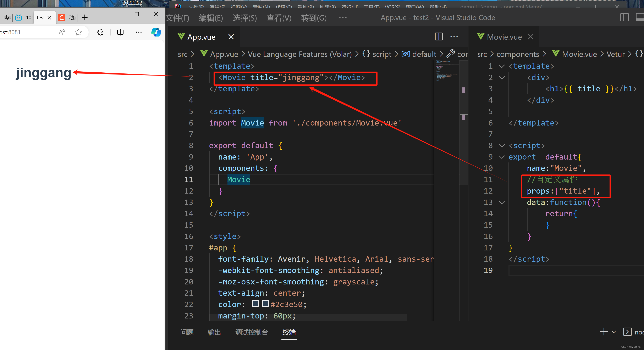Open the VS Code 转到(G) menu
This screenshot has height=350, width=644.
(314, 18)
